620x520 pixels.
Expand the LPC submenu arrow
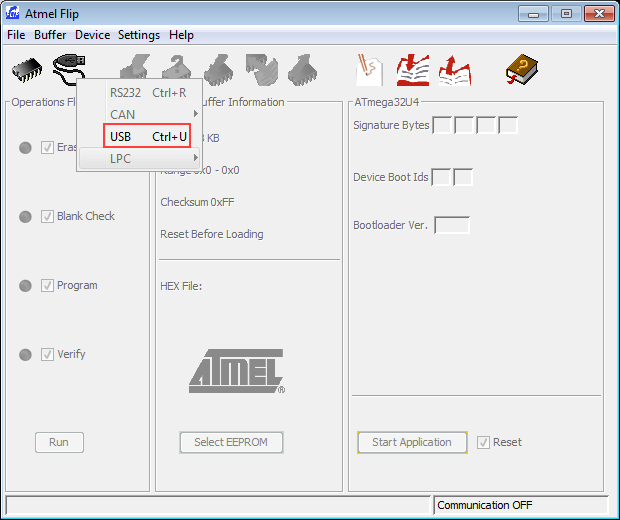[195, 158]
